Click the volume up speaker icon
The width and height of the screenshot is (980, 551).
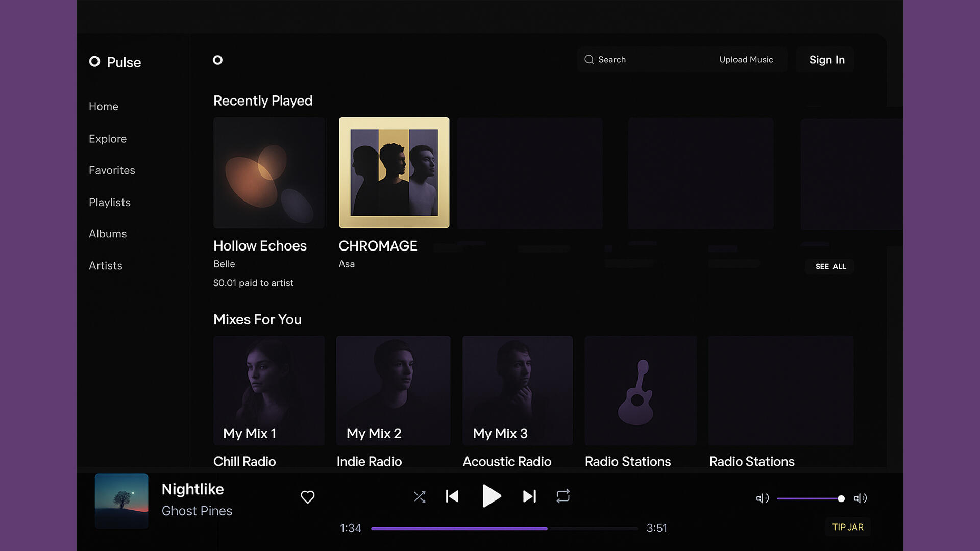tap(860, 498)
